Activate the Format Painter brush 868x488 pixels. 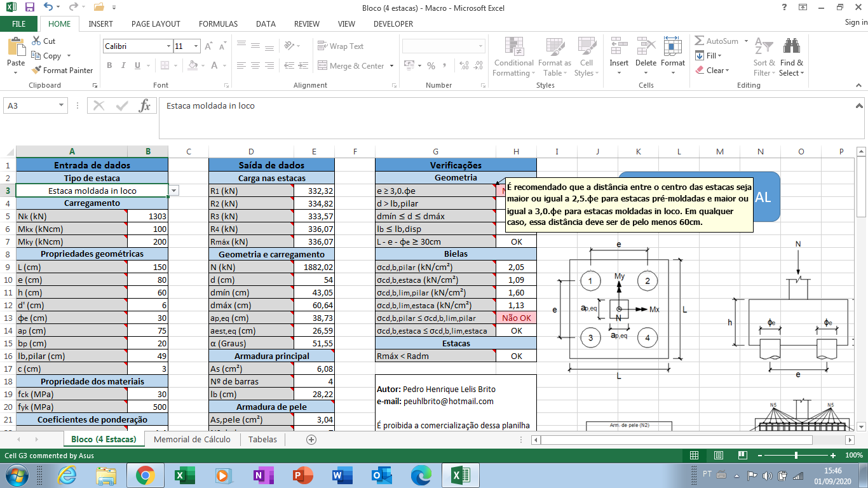pos(62,70)
